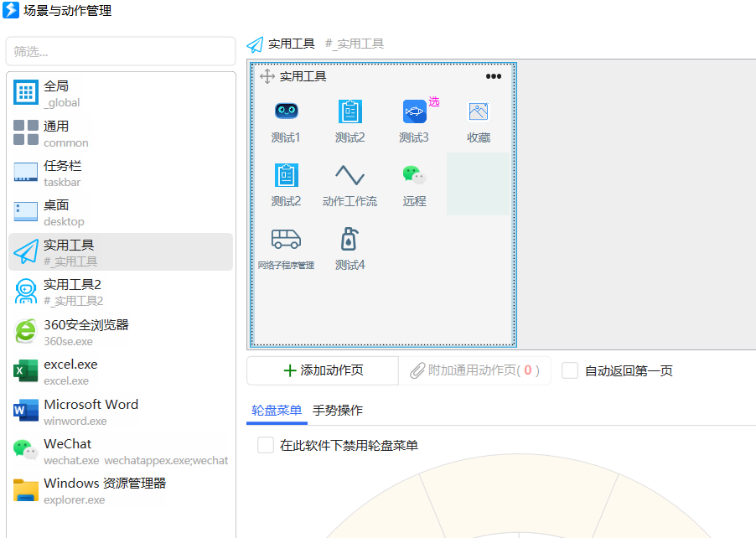
Task: Open the WeChat wechat.exe scene icon
Action: tap(25, 449)
